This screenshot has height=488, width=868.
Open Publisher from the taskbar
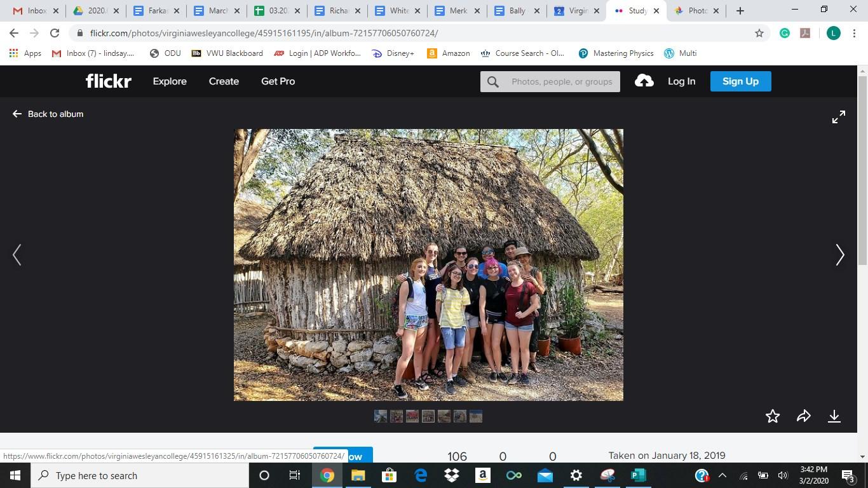639,475
